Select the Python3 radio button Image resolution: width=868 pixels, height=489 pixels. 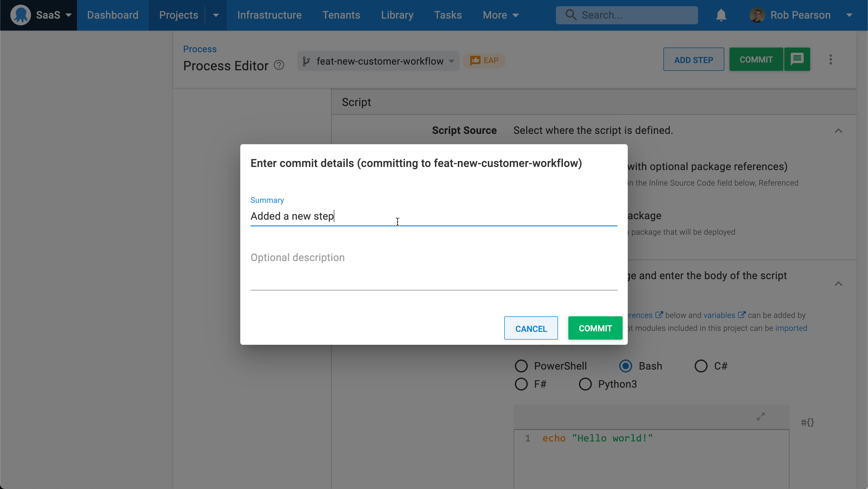tap(584, 384)
